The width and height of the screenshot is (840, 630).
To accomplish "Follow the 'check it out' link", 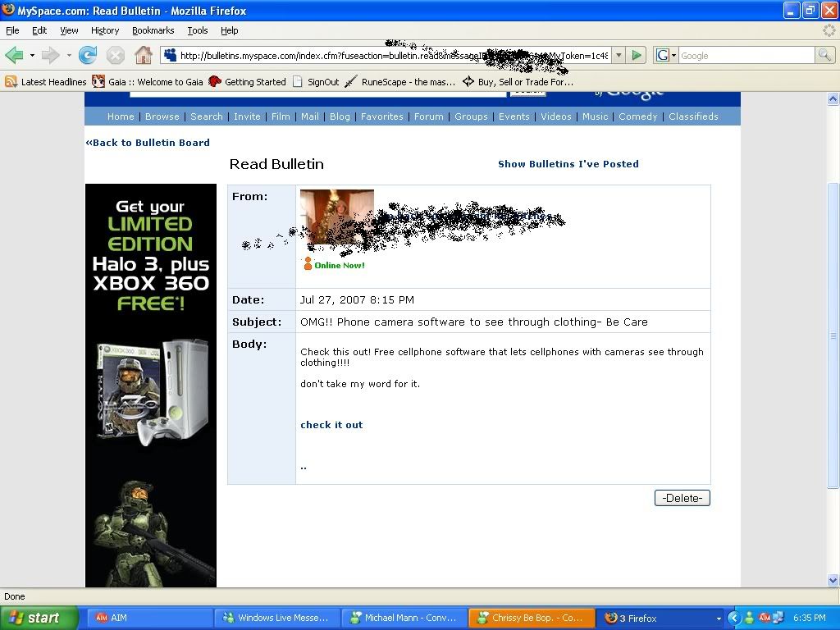I will click(x=331, y=425).
